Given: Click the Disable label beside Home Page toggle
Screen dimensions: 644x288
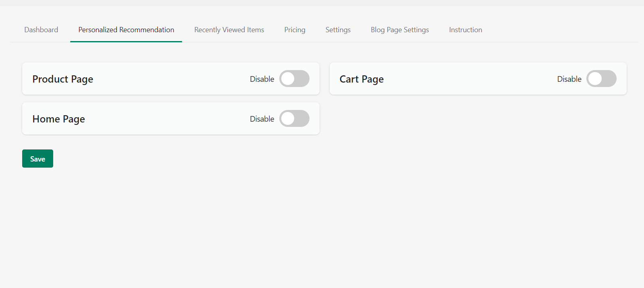Looking at the screenshot, I should coord(262,119).
